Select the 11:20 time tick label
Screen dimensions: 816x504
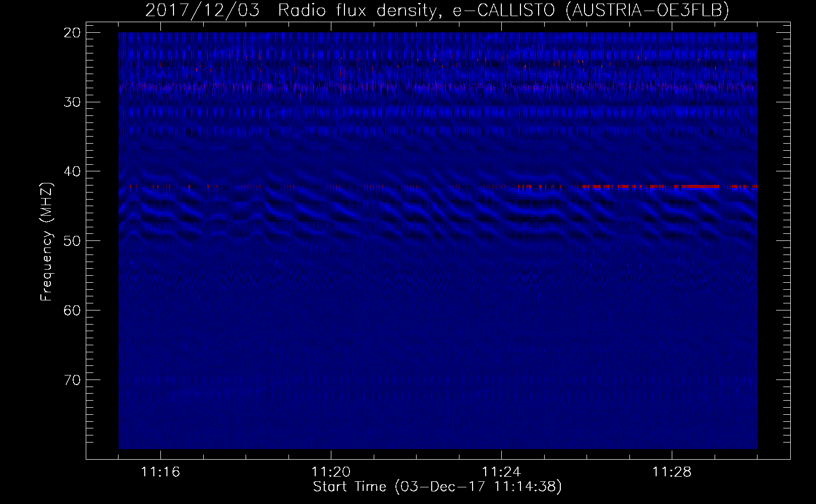(x=331, y=472)
